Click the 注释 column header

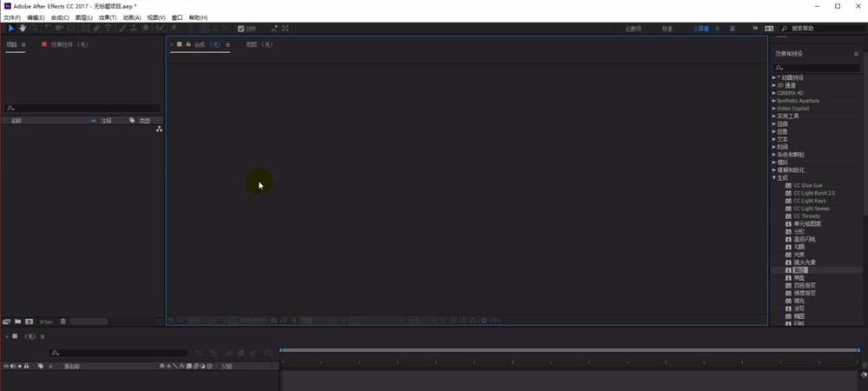pos(106,120)
